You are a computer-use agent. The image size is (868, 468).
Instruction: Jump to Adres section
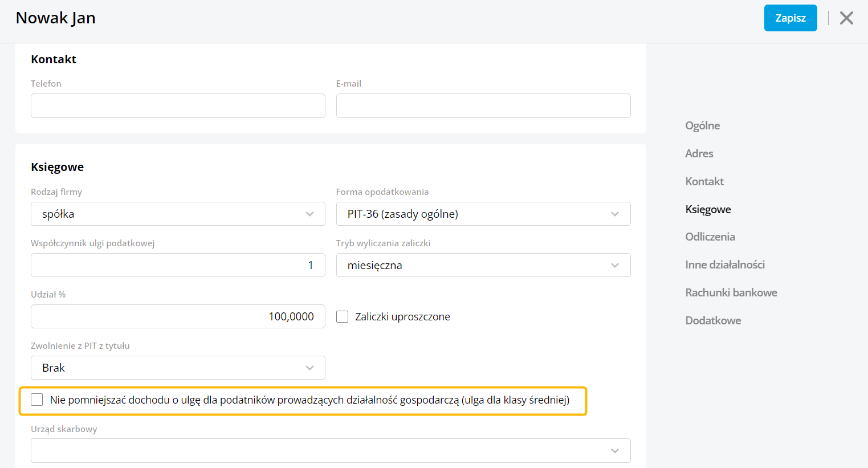pyautogui.click(x=699, y=154)
